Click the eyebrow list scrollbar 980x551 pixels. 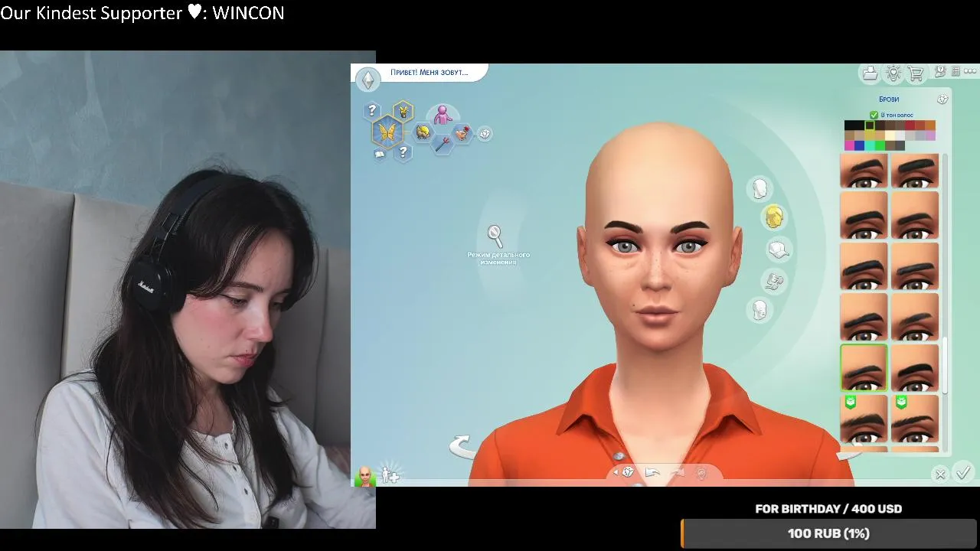(945, 366)
